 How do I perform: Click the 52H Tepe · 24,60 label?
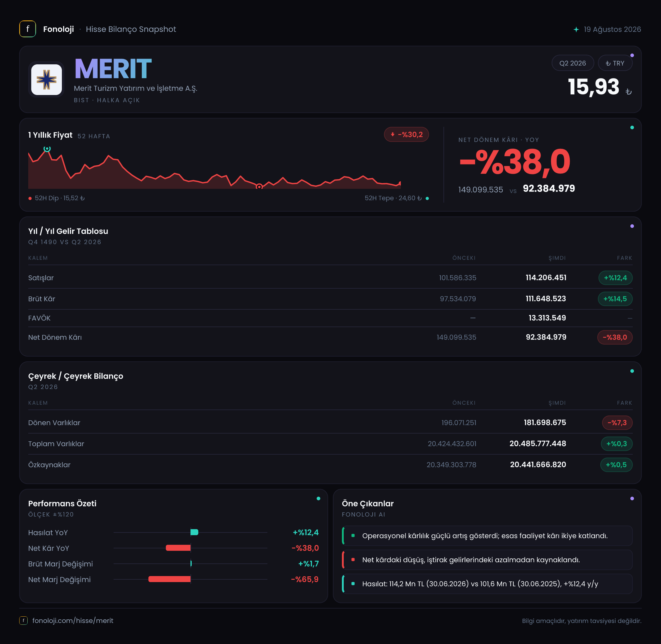[393, 198]
